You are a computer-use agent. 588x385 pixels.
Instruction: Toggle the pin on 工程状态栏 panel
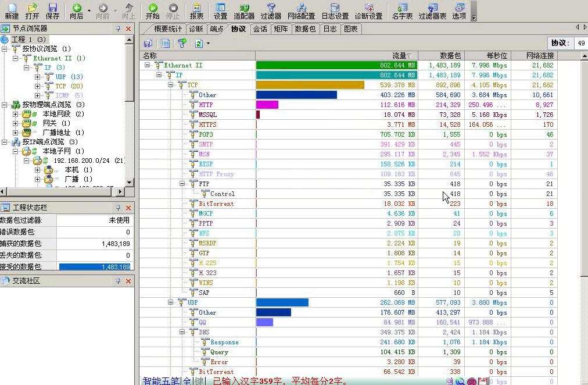[x=119, y=208]
